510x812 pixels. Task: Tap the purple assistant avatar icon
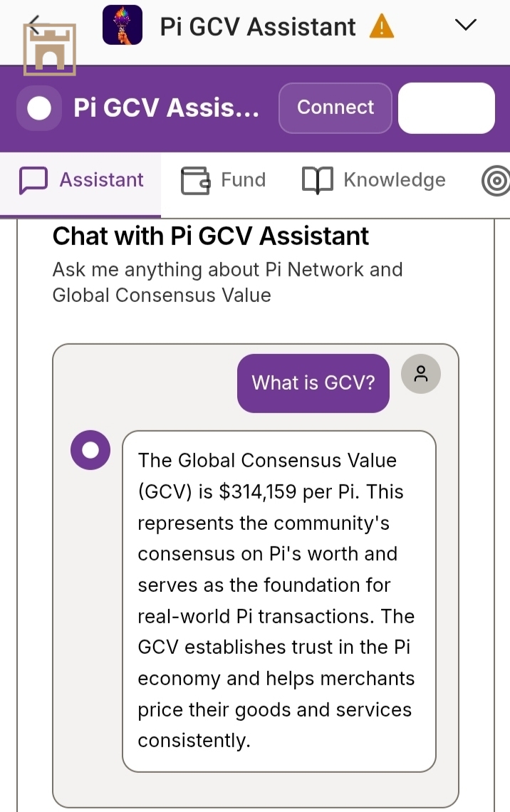click(90, 450)
